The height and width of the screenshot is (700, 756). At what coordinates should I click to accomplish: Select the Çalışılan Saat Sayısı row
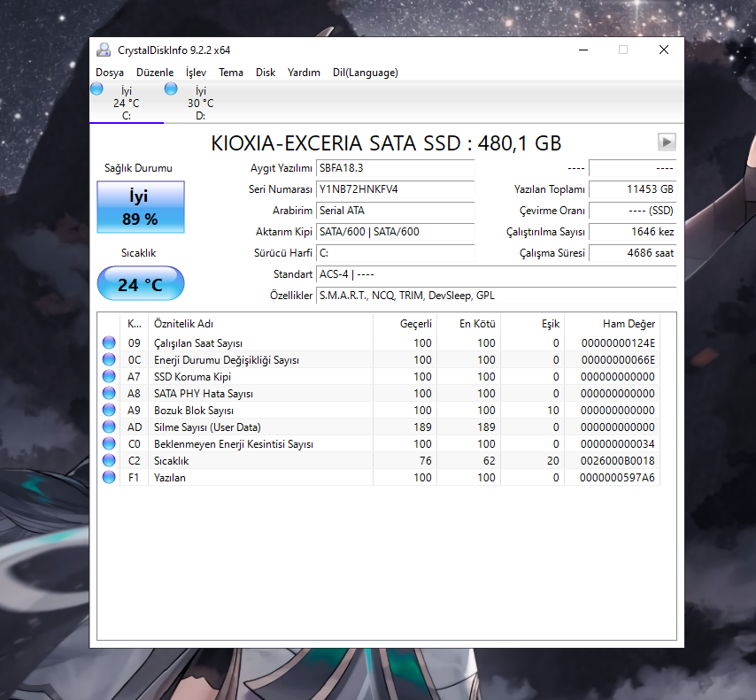(x=379, y=342)
